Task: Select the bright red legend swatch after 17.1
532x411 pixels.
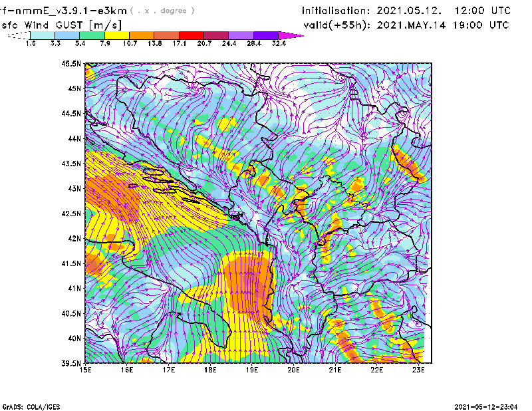Action: (x=192, y=35)
